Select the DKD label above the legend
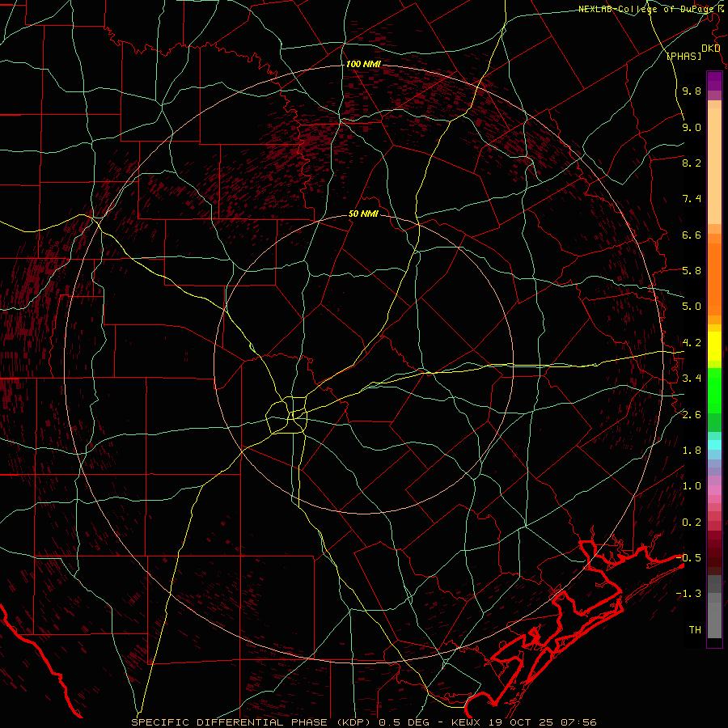Viewport: 728px width, 728px height. pos(711,49)
